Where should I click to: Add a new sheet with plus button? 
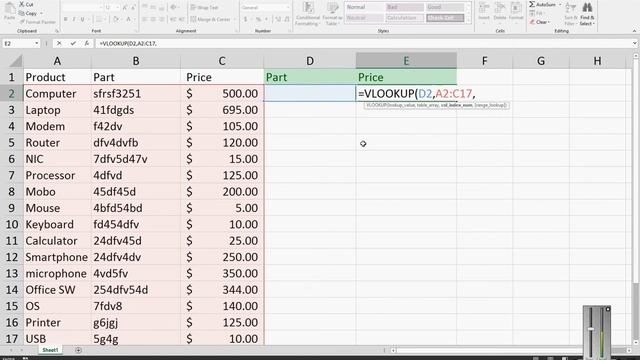coord(78,350)
